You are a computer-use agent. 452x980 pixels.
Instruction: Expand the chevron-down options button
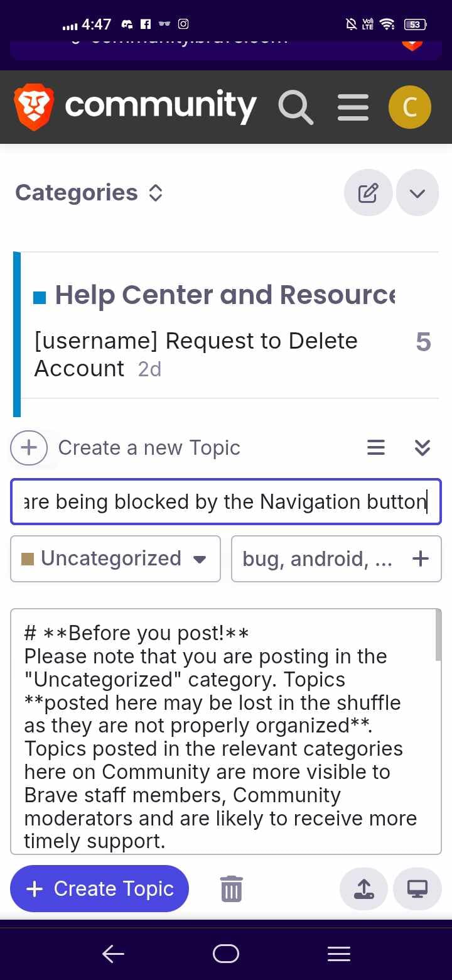click(417, 193)
